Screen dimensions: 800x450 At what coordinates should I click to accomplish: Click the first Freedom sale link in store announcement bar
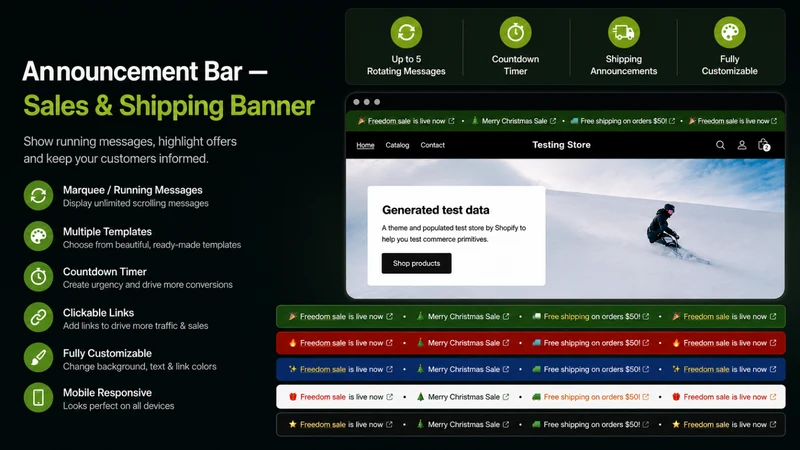pyautogui.click(x=389, y=121)
